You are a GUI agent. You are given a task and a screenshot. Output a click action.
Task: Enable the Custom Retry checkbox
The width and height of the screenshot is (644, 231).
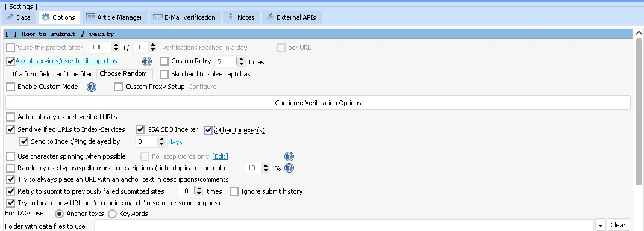(164, 61)
